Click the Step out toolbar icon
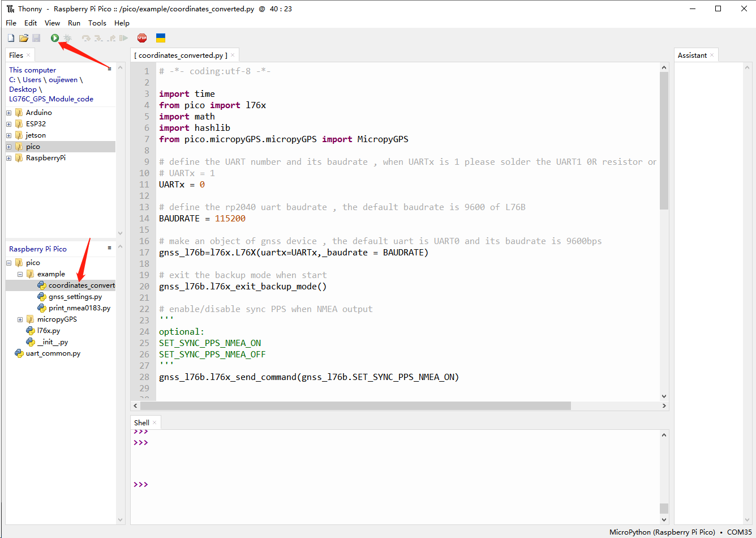This screenshot has width=756, height=538. coord(111,38)
